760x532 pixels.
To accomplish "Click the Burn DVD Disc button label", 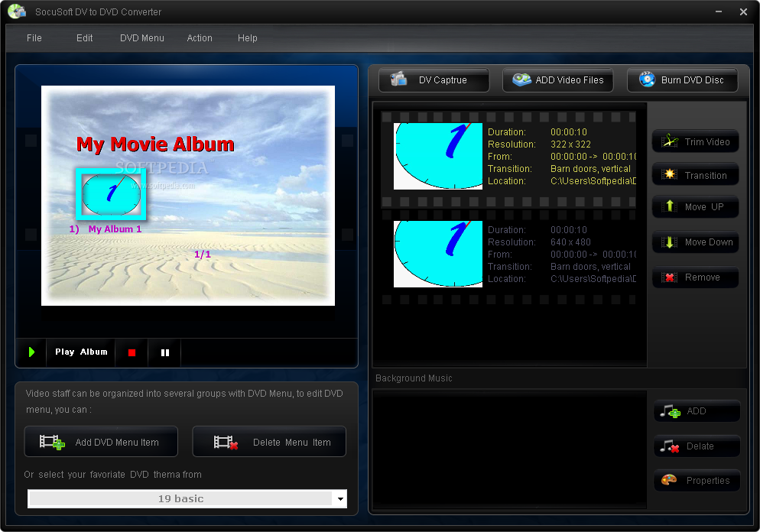I will click(x=692, y=80).
